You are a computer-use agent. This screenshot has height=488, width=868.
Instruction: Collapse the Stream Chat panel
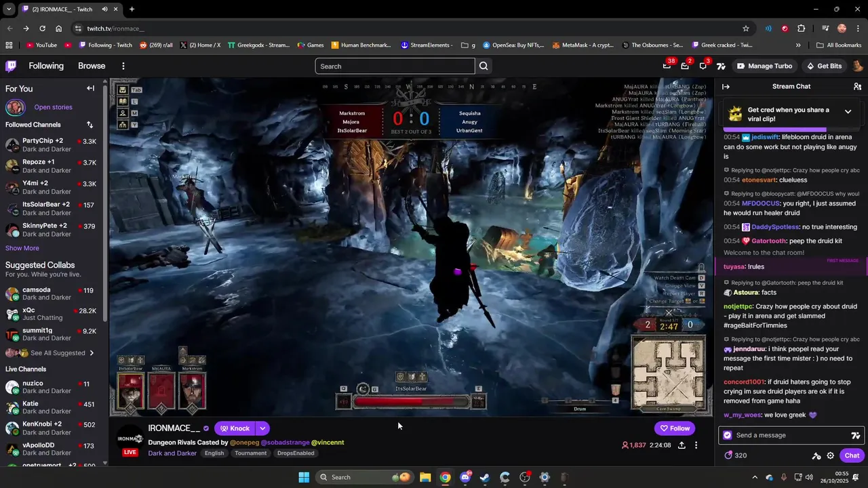click(x=726, y=86)
